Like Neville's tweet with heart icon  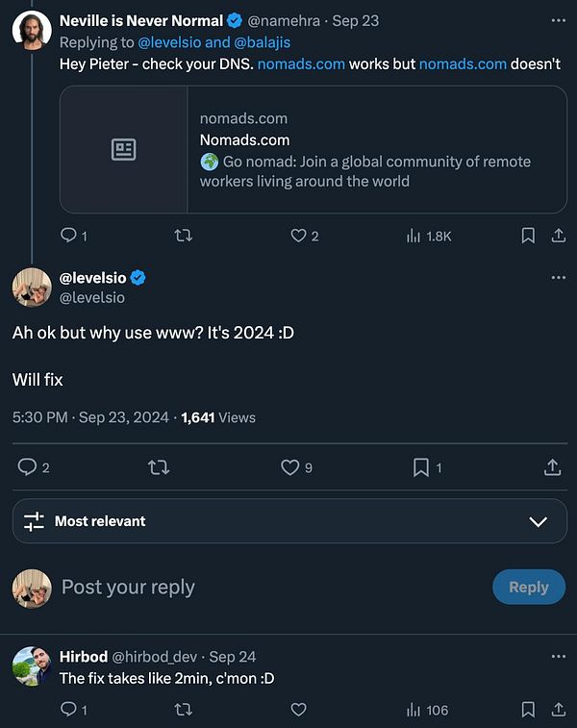point(298,236)
